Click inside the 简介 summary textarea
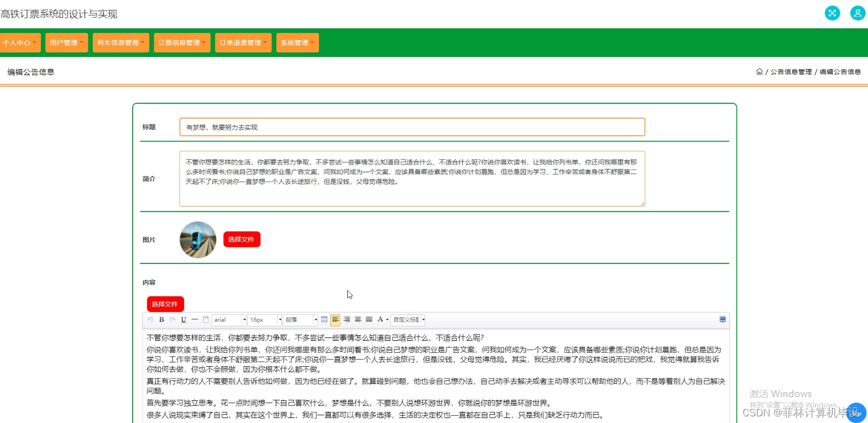The height and width of the screenshot is (423, 868). tap(412, 179)
